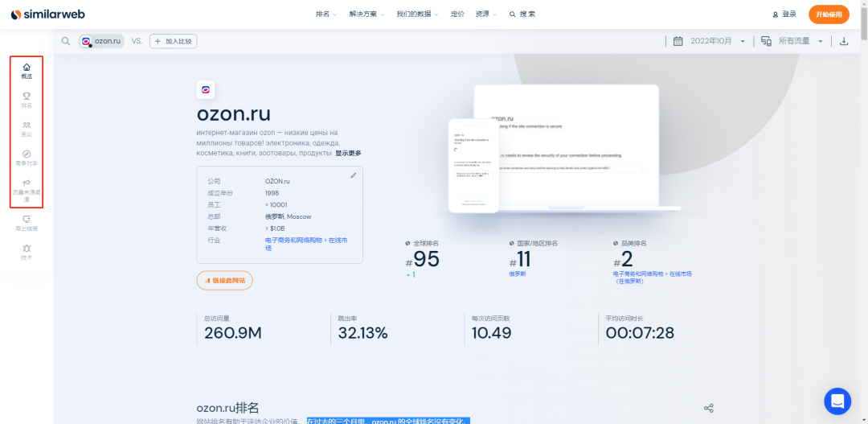Click the search magnifier in the compare bar
The image size is (868, 424).
click(x=66, y=41)
